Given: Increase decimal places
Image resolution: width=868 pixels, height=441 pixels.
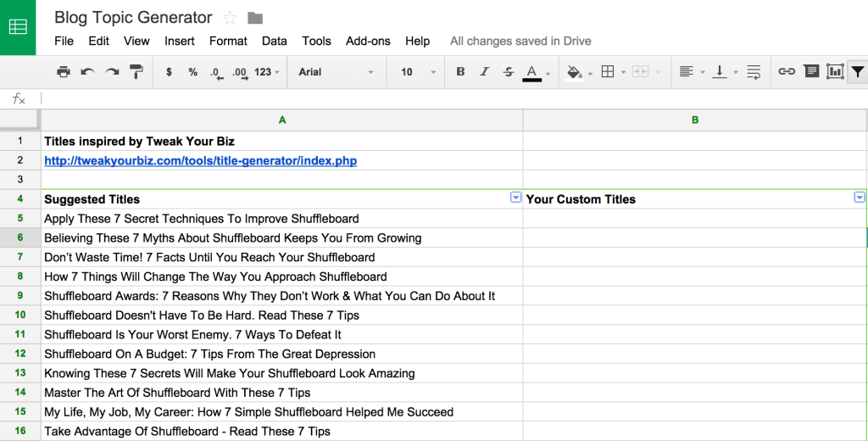Looking at the screenshot, I should (x=240, y=73).
